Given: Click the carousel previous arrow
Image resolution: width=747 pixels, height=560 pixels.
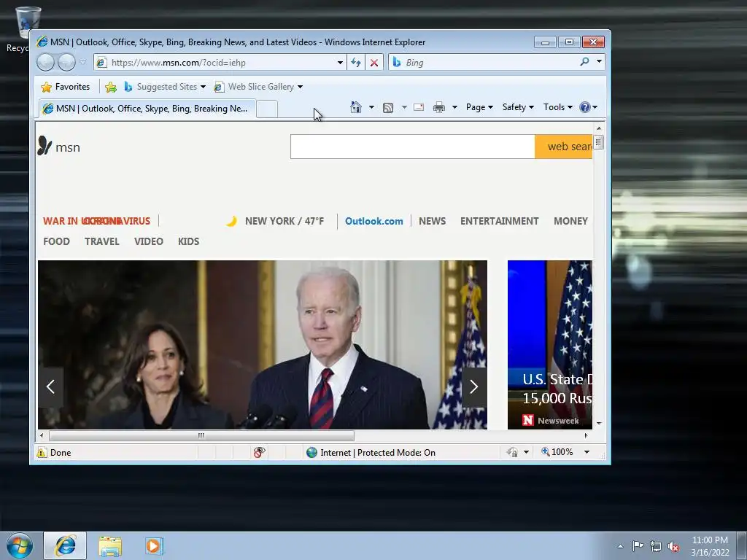Looking at the screenshot, I should [50, 386].
